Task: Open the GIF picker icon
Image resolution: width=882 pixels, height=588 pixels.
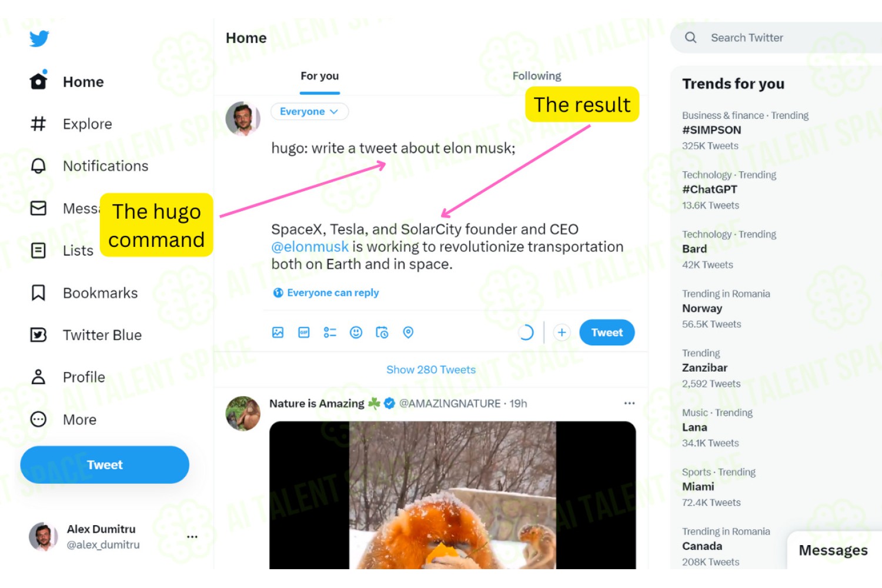Action: click(304, 332)
